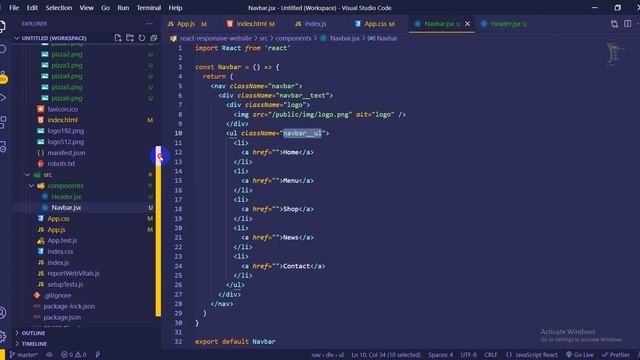The width and height of the screenshot is (640, 360).
Task: Open favicon.ico in the file tree
Action: pyautogui.click(x=62, y=109)
